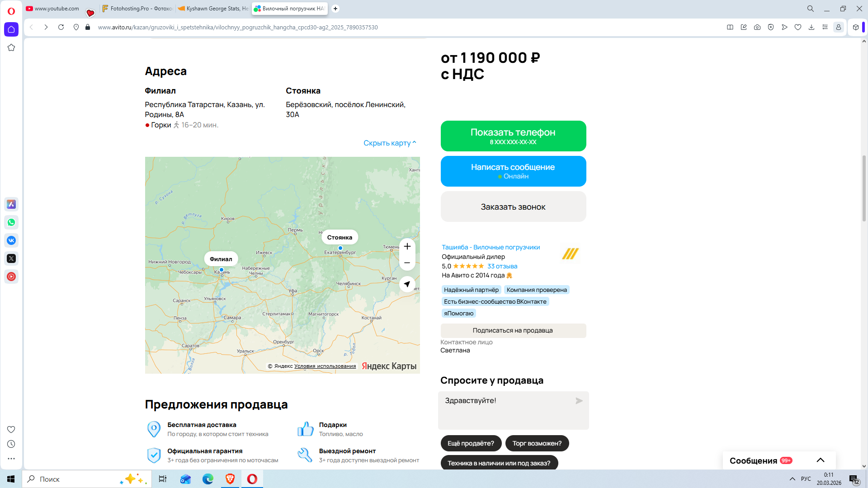The image size is (868, 488).
Task: Zoom in the Yandex map
Action: (407, 246)
